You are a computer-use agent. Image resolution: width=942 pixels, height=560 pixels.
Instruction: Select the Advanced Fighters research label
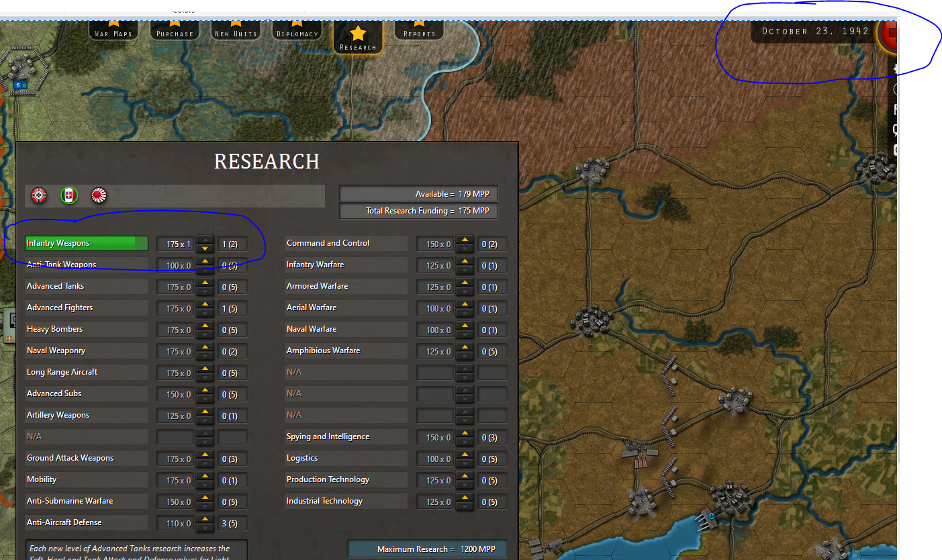pyautogui.click(x=86, y=308)
